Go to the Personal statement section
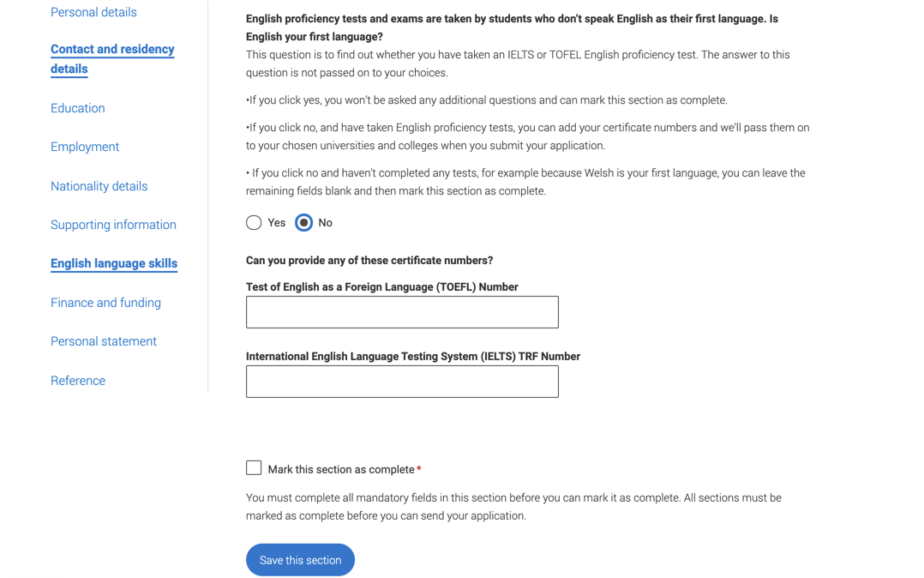The height and width of the screenshot is (578, 924). pos(104,341)
